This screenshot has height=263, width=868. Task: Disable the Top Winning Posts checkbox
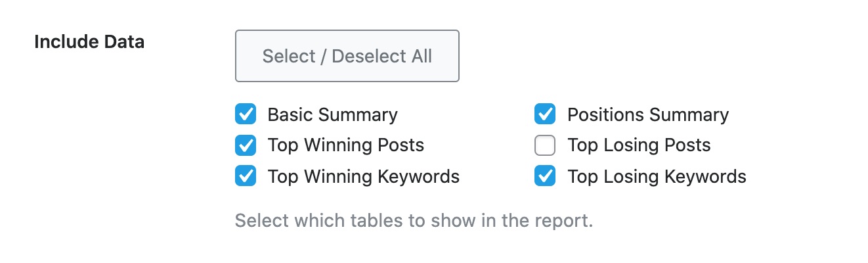pos(246,145)
